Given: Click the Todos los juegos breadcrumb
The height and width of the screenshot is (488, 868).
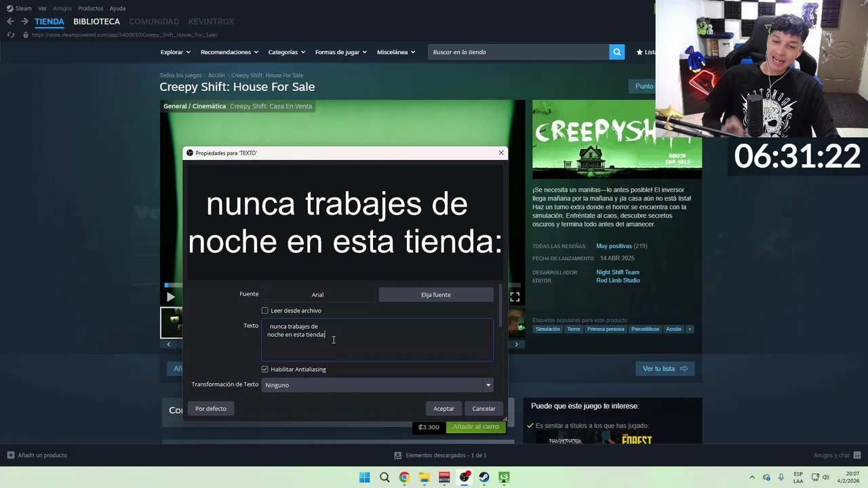Looking at the screenshot, I should [x=180, y=75].
